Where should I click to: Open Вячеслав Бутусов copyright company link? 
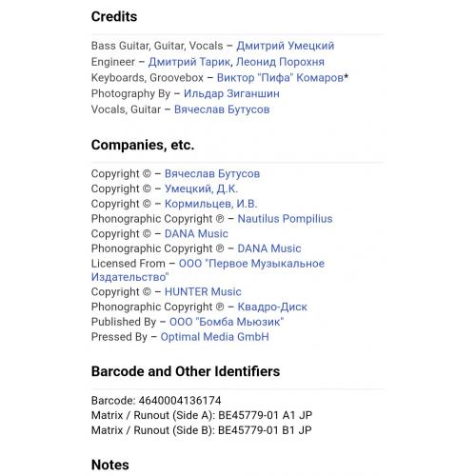pos(212,173)
